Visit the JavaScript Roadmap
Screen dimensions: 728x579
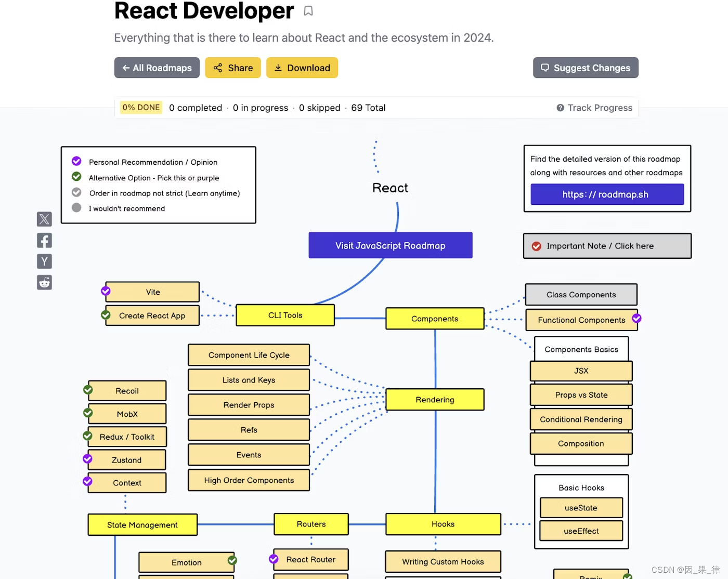pos(390,245)
